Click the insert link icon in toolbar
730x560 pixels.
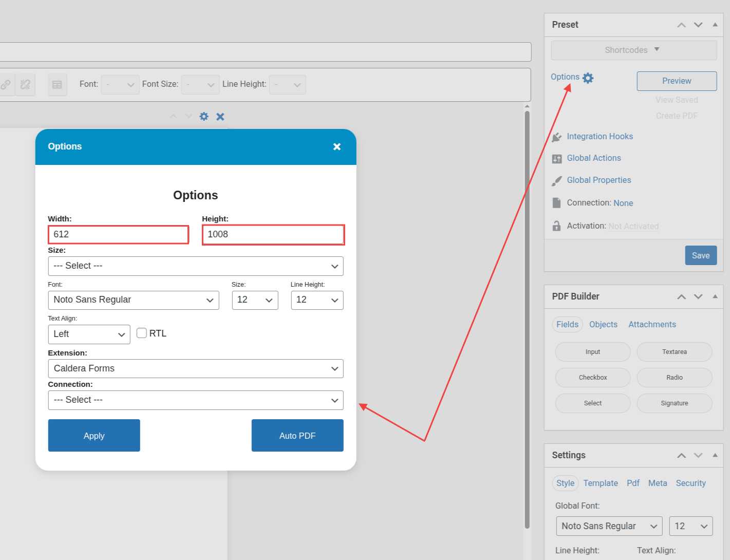click(x=6, y=85)
